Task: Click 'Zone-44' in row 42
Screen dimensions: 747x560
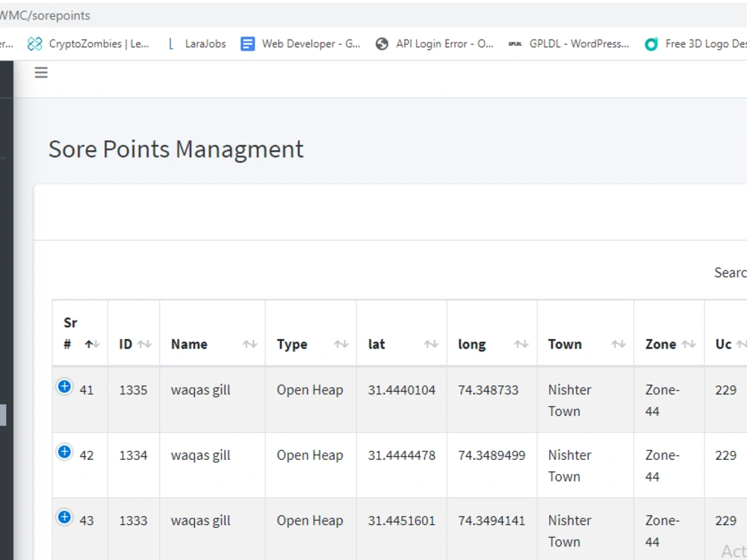Action: pyautogui.click(x=663, y=466)
